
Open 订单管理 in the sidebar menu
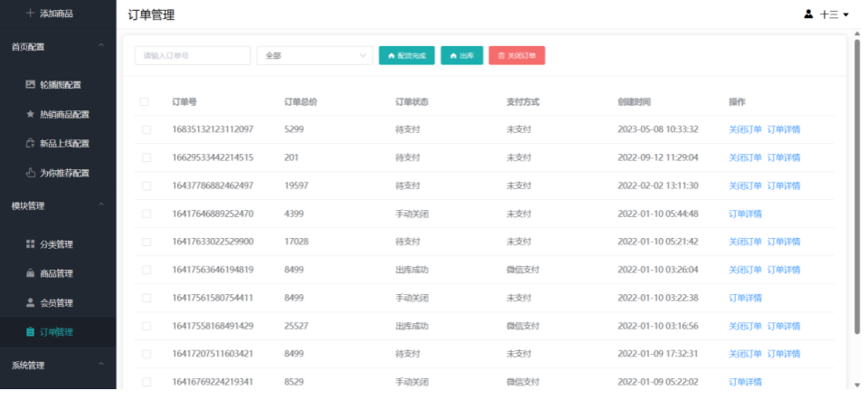point(57,332)
